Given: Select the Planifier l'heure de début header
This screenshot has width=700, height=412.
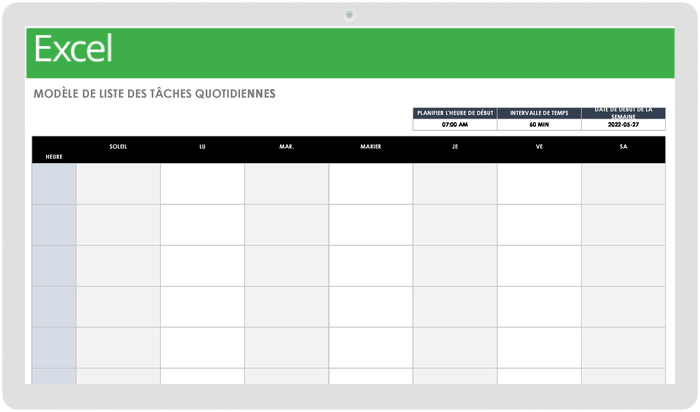Looking at the screenshot, I should (x=454, y=113).
